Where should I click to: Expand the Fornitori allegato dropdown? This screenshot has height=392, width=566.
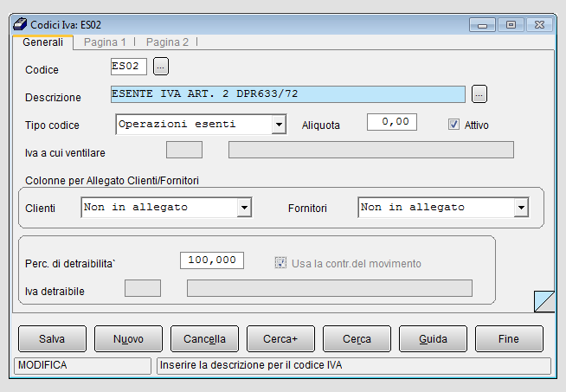(521, 208)
